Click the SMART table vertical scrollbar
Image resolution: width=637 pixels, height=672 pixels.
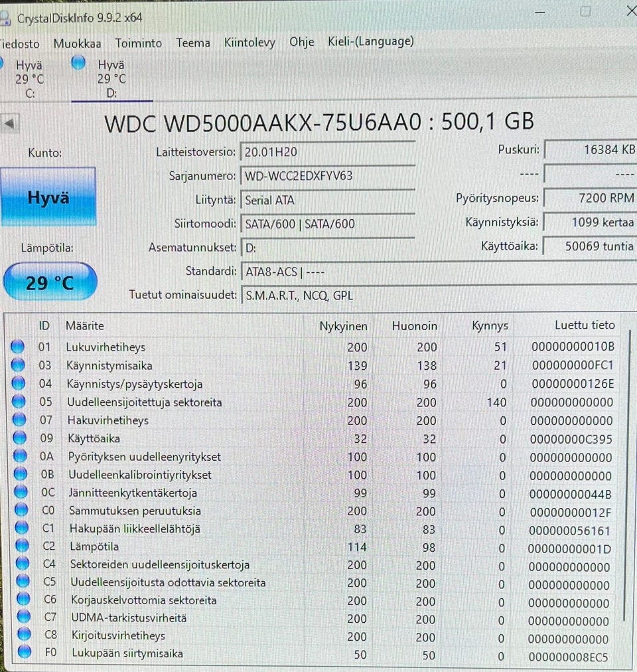(628, 475)
